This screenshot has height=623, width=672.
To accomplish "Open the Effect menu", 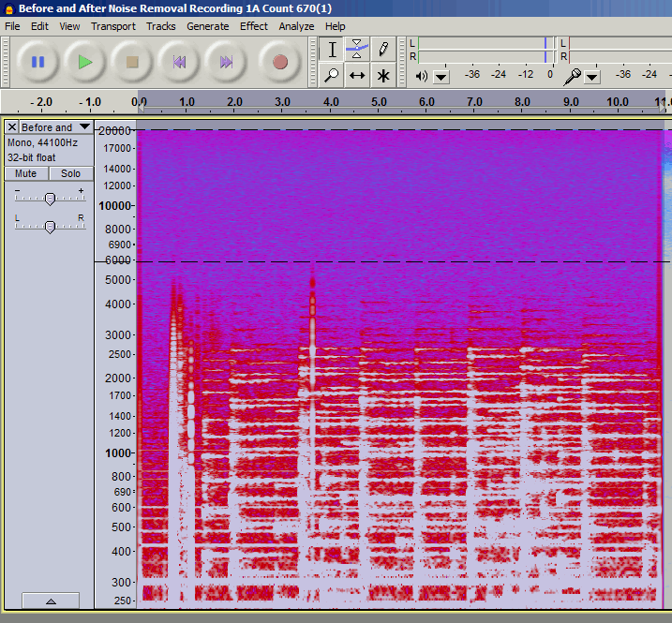I will (x=253, y=26).
